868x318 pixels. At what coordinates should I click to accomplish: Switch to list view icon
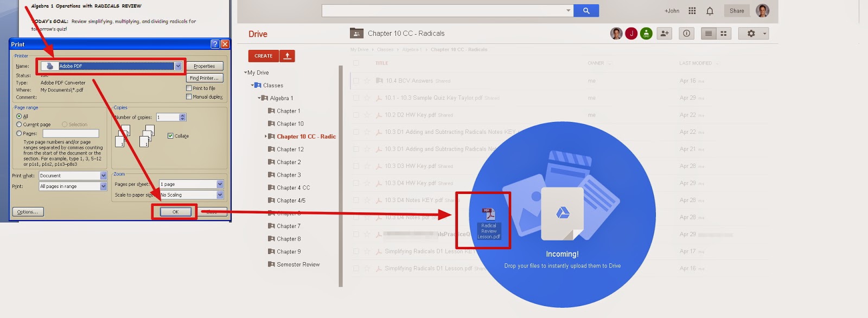coord(709,34)
